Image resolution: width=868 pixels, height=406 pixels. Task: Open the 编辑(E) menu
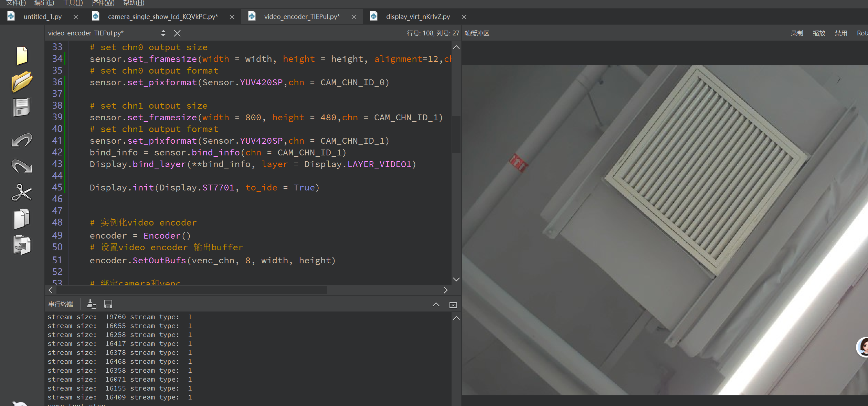tap(44, 3)
